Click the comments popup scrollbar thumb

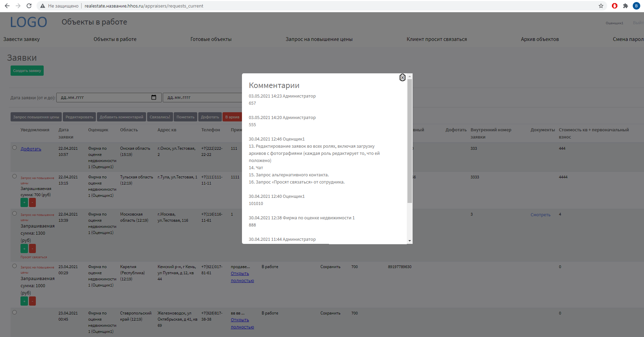coord(410,141)
